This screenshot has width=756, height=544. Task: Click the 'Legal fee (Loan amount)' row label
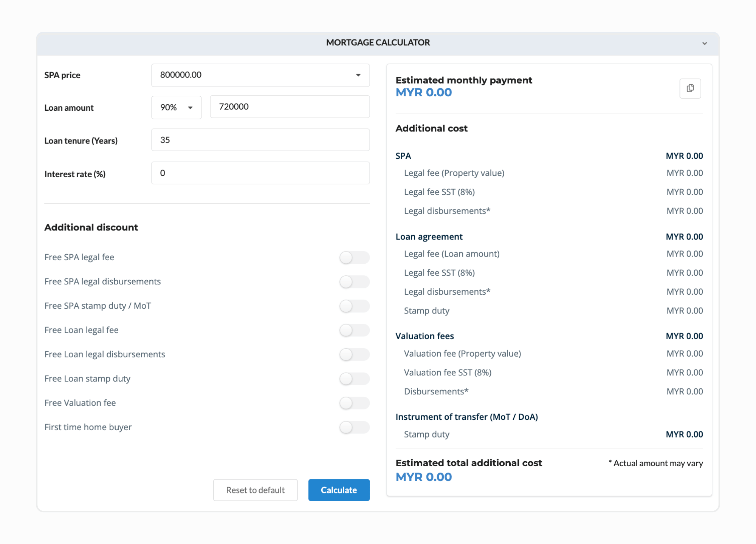point(452,254)
